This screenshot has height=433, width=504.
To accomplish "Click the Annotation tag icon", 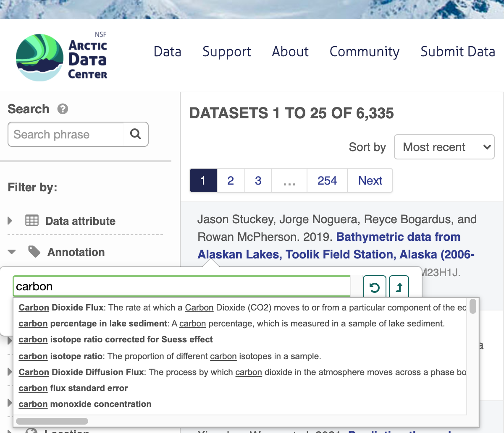I will pos(34,252).
